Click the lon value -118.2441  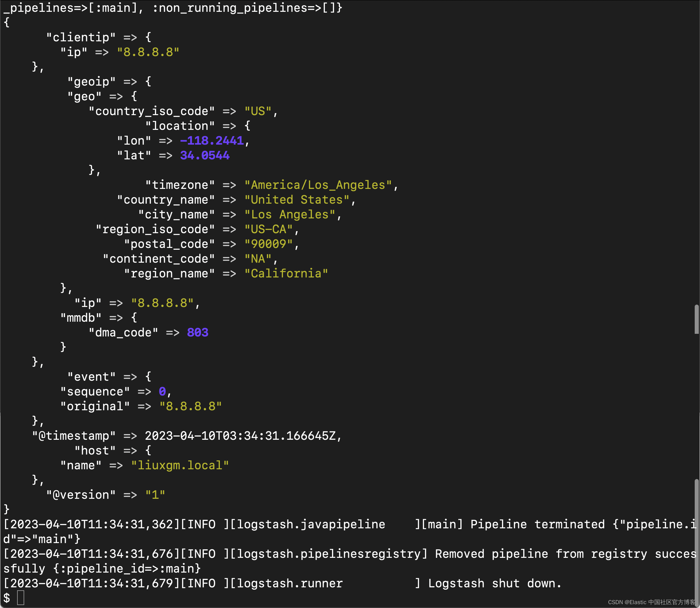pyautogui.click(x=211, y=140)
